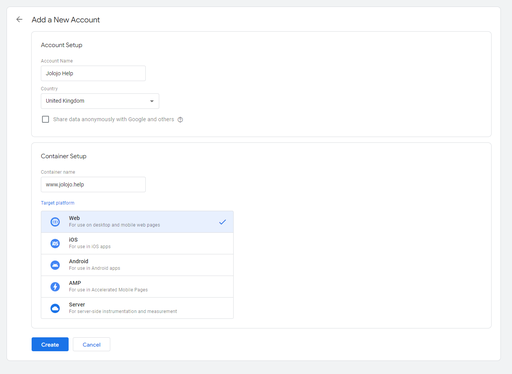The width and height of the screenshot is (512, 374).
Task: Go back using the left arrow icon
Action: point(19,20)
